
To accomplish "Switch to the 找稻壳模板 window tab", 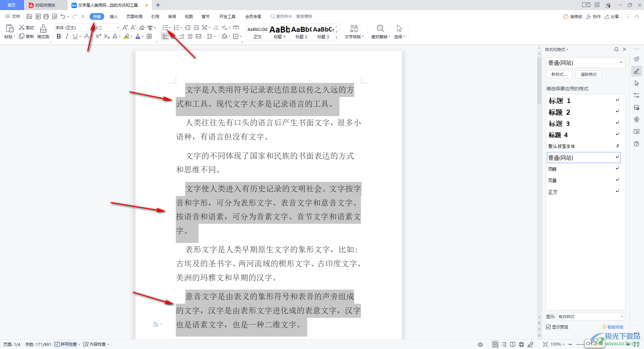I will pos(45,5).
